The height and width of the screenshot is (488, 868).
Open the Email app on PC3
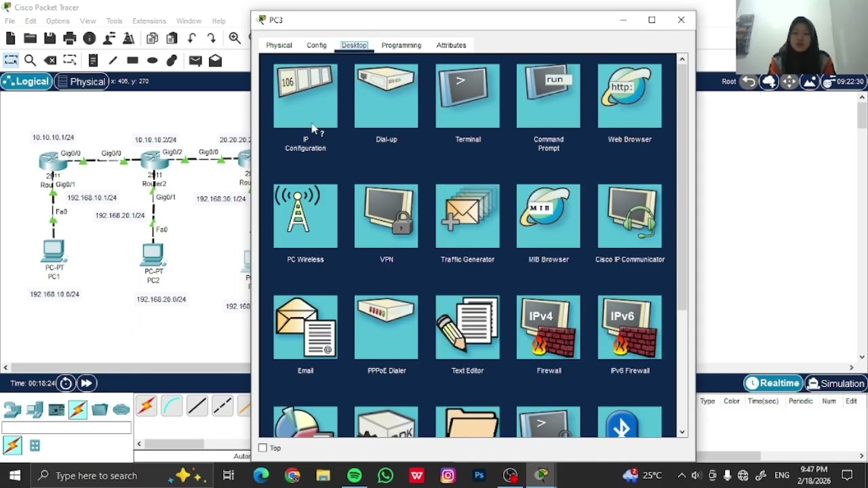[x=305, y=327]
